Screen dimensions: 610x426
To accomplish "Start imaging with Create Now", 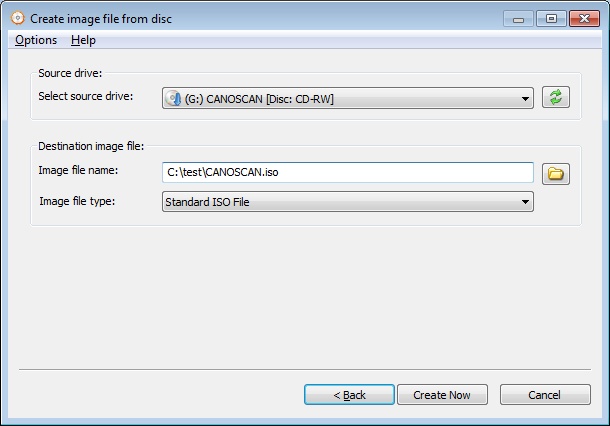I will [442, 394].
